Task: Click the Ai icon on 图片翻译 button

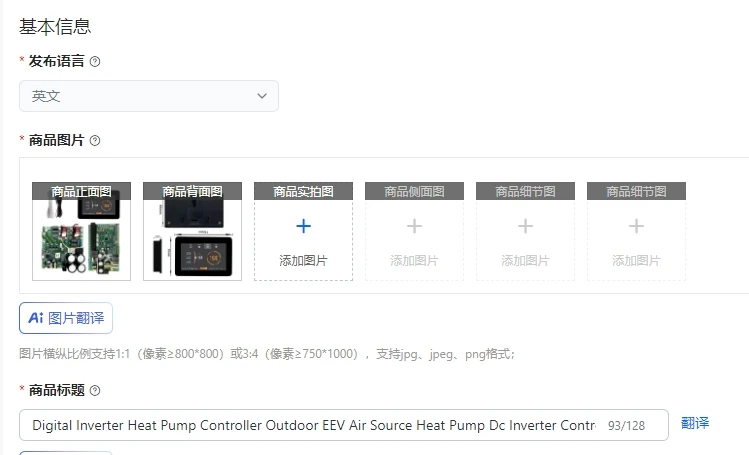Action: point(36,318)
